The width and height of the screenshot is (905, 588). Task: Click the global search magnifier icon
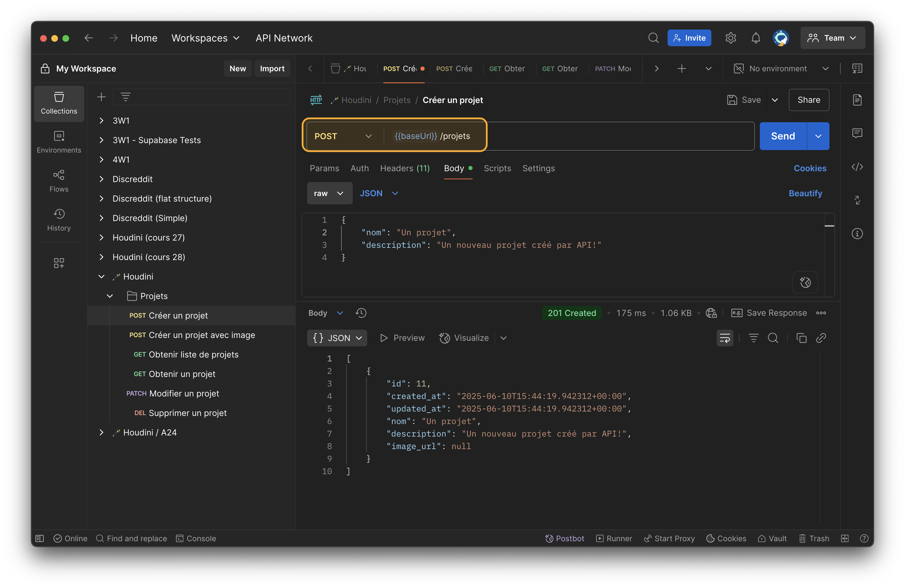click(653, 38)
